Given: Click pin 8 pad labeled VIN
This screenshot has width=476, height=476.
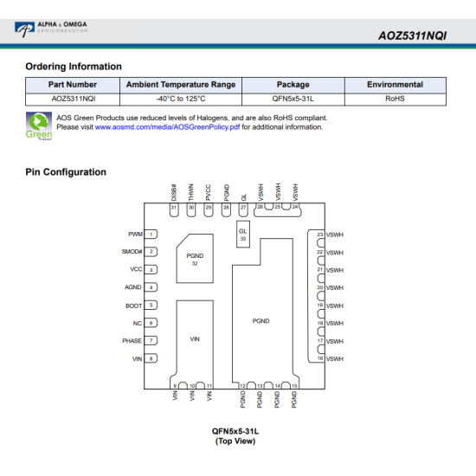Looking at the screenshot, I should 151,358.
